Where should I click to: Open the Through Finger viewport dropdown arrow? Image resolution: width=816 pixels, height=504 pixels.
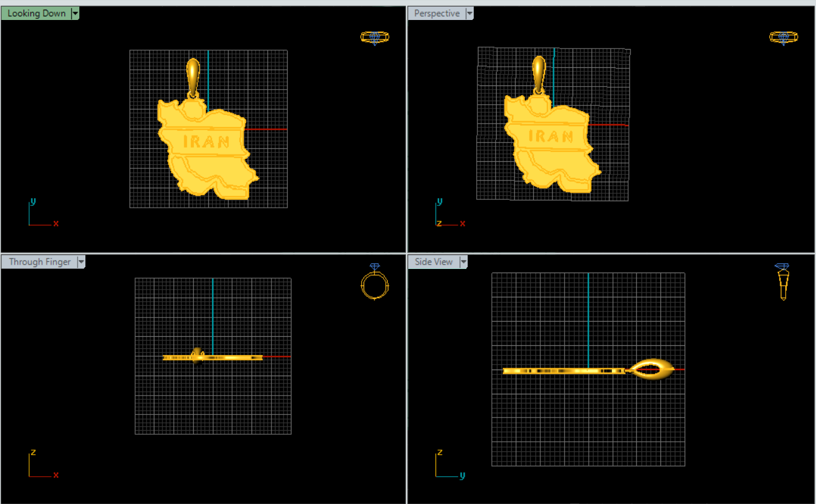81,262
